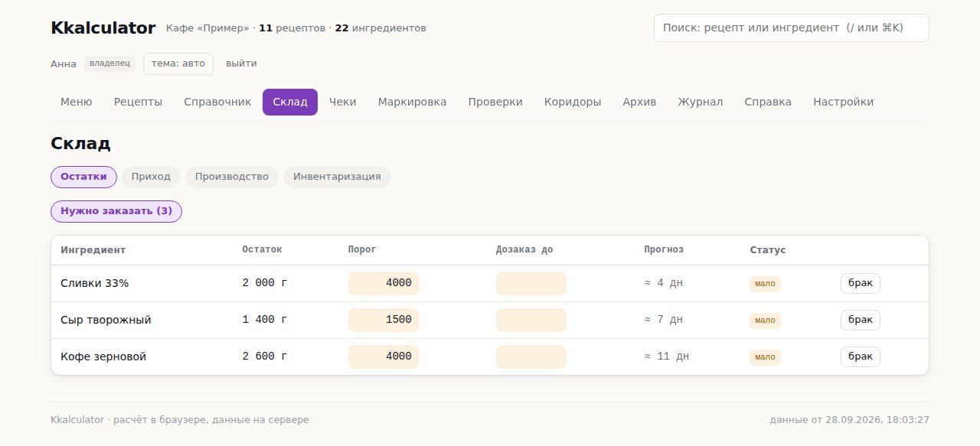Open the Журнал tab
The height and width of the screenshot is (446, 980).
[701, 102]
